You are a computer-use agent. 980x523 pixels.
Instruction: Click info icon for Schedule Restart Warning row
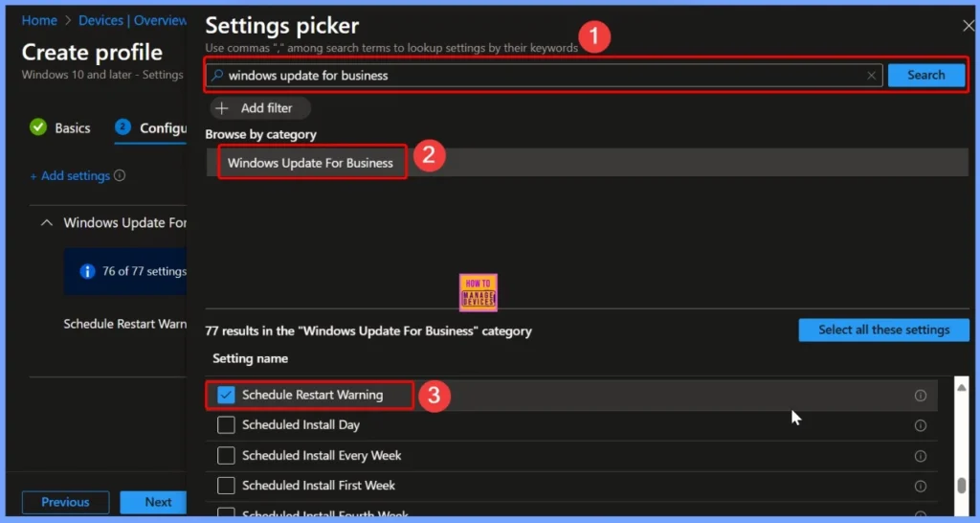920,395
